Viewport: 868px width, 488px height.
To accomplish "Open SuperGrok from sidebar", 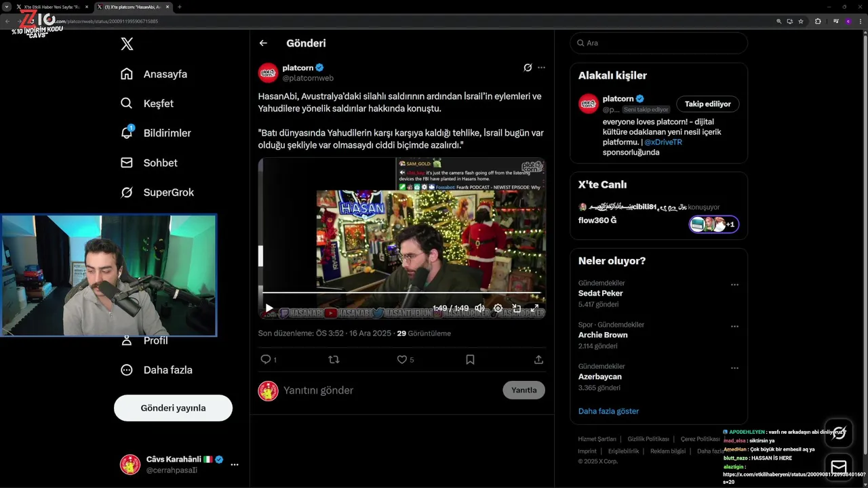I will coord(157,192).
